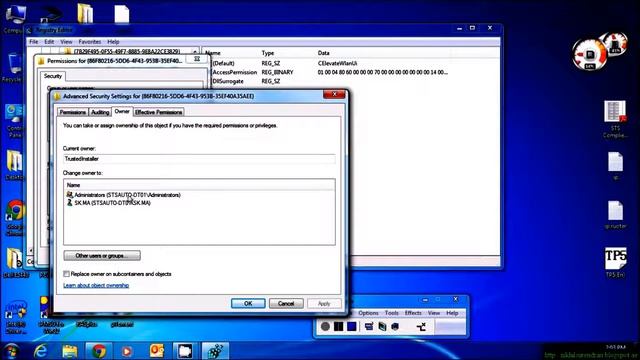
Task: Select the DllSurrogate registry value
Action: pyautogui.click(x=228, y=81)
